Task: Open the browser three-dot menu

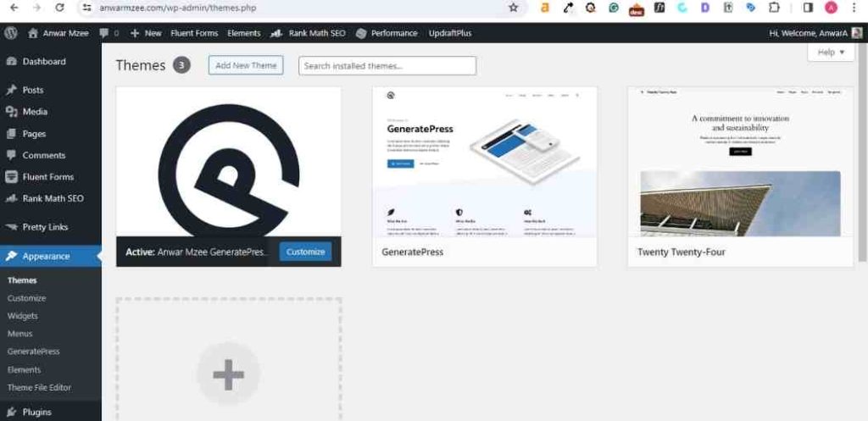Action: tap(855, 8)
